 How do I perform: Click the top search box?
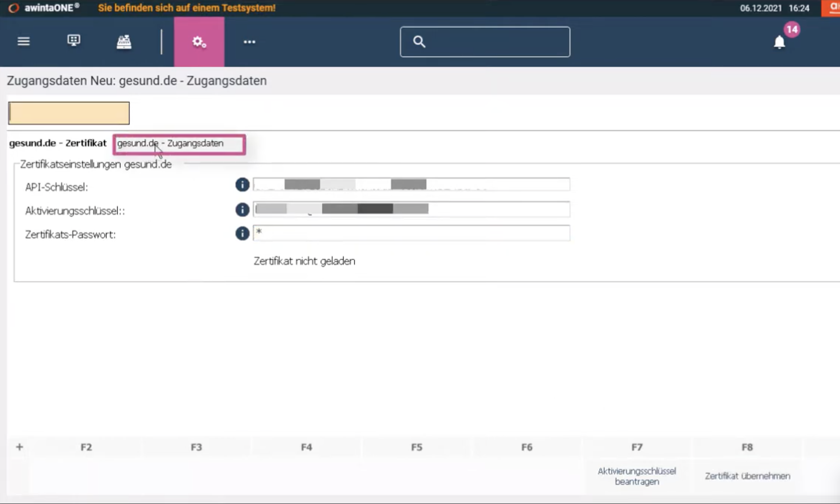(485, 42)
